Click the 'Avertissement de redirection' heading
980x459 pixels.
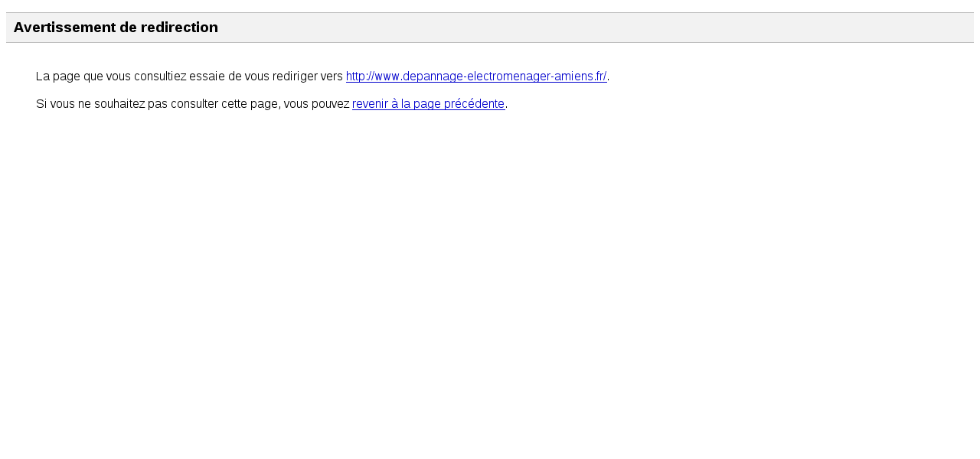click(x=116, y=28)
